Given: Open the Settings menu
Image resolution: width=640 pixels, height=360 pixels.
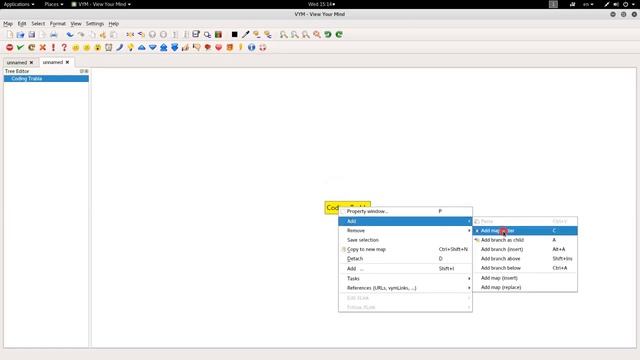Looking at the screenshot, I should point(95,24).
